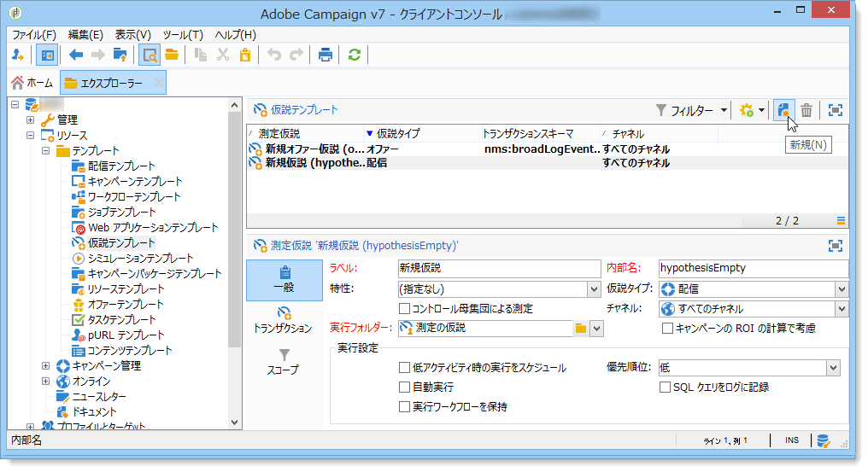Open the 編集(E) menu
The width and height of the screenshot is (868, 472).
pyautogui.click(x=85, y=35)
